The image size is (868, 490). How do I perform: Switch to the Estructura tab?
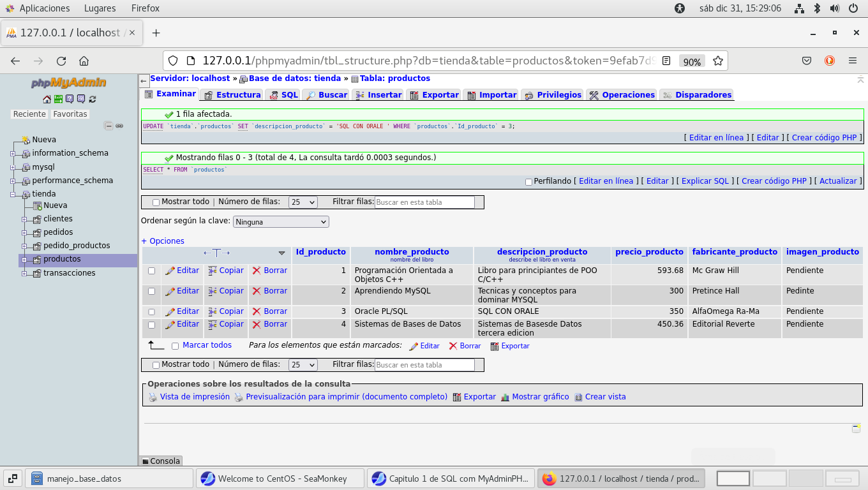pos(232,94)
